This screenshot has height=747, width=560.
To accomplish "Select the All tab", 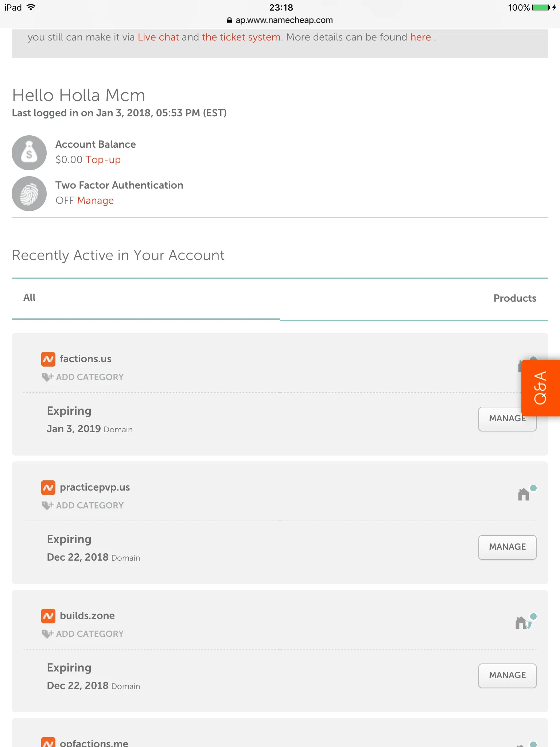I will [30, 298].
